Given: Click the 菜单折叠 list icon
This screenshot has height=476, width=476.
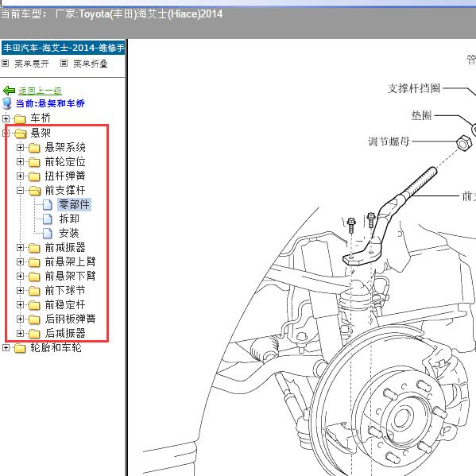Looking at the screenshot, I should (x=64, y=64).
